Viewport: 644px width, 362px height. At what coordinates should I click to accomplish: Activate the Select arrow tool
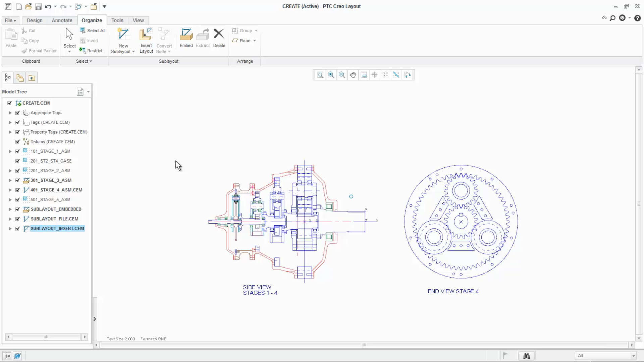click(69, 34)
